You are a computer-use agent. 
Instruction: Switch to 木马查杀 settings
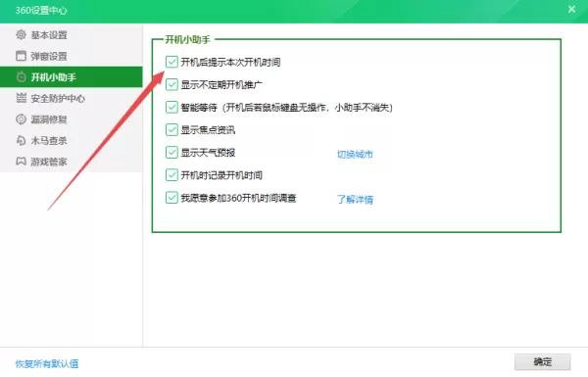tap(72, 140)
